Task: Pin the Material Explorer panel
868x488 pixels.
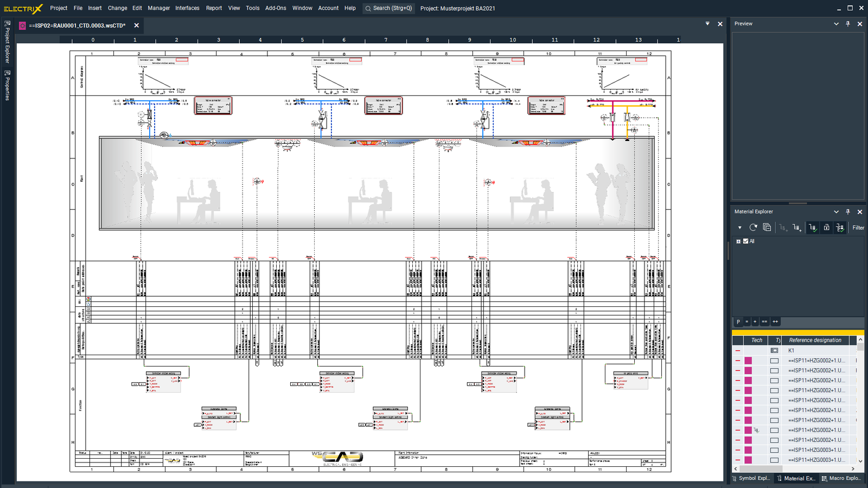Action: 848,212
